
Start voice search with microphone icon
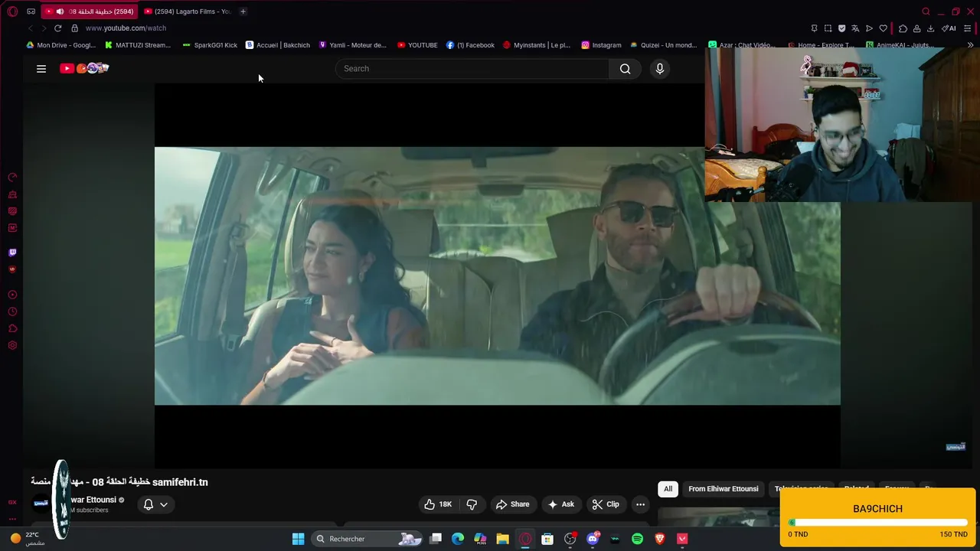660,69
